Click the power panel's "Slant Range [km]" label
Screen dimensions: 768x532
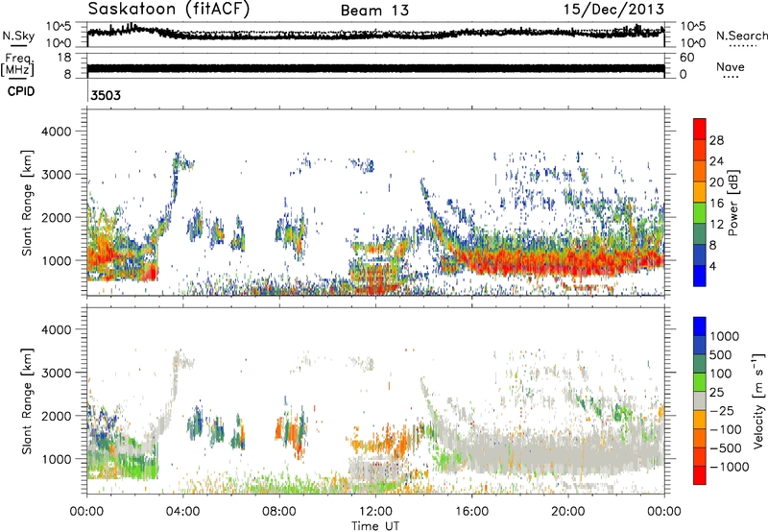pos(27,203)
